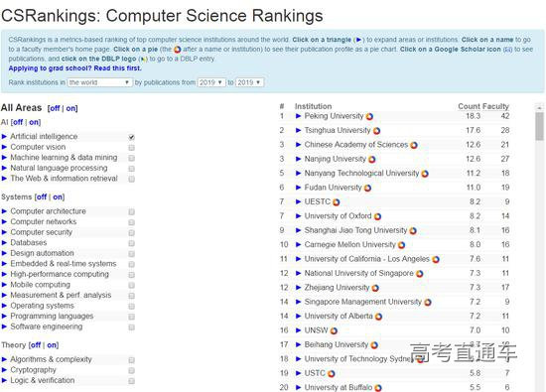Check the Computer vision checkbox
546x392 pixels.
132,148
